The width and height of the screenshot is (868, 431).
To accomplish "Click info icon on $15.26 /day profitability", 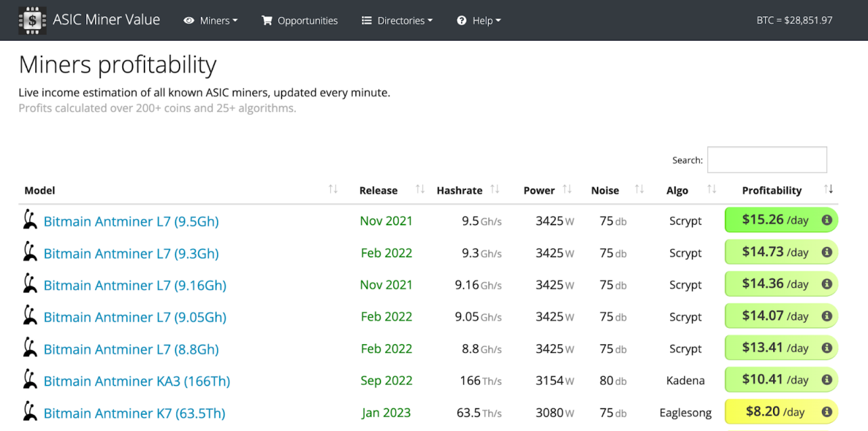I will tap(827, 220).
